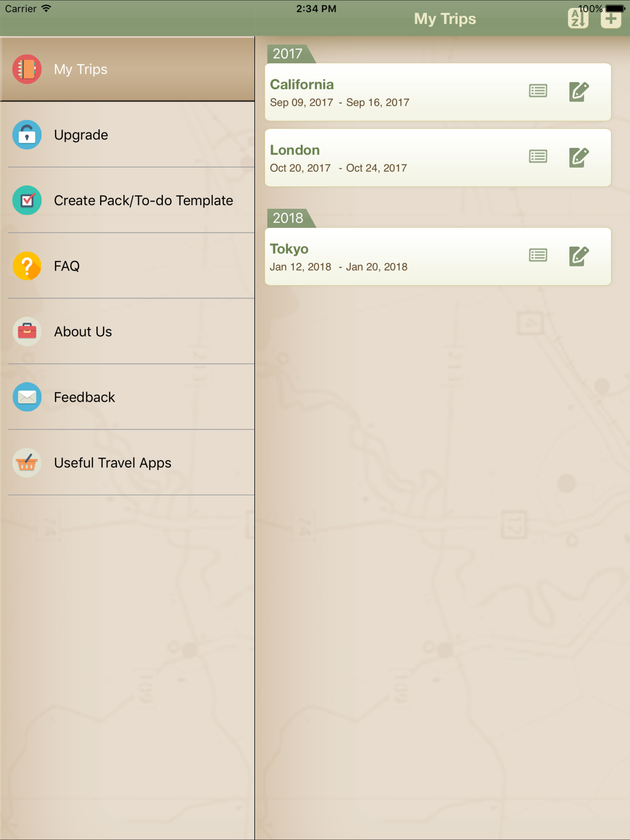Open Create Pack/To-do Template
This screenshot has height=840, width=630.
[127, 200]
